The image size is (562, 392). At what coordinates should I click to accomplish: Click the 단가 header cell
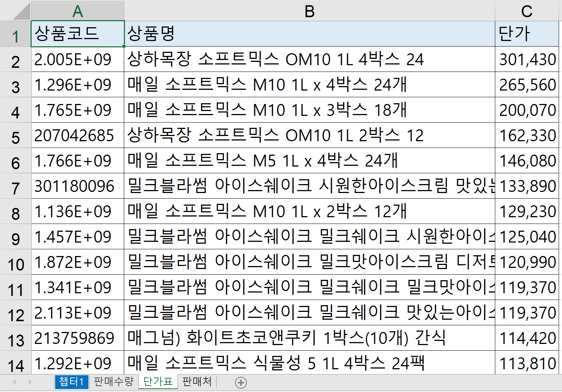527,34
